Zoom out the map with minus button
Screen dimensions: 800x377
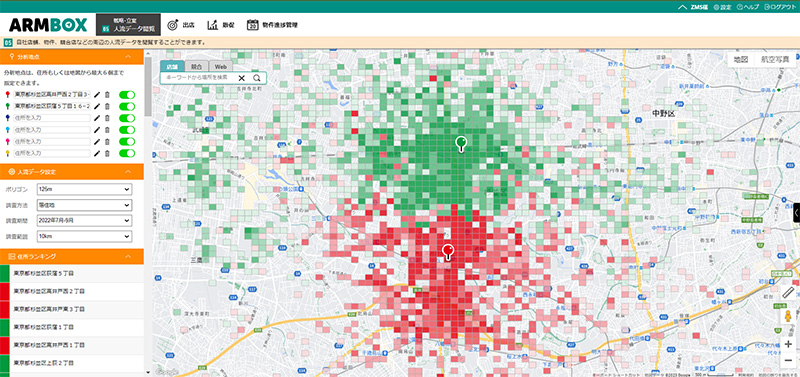pyautogui.click(x=788, y=360)
